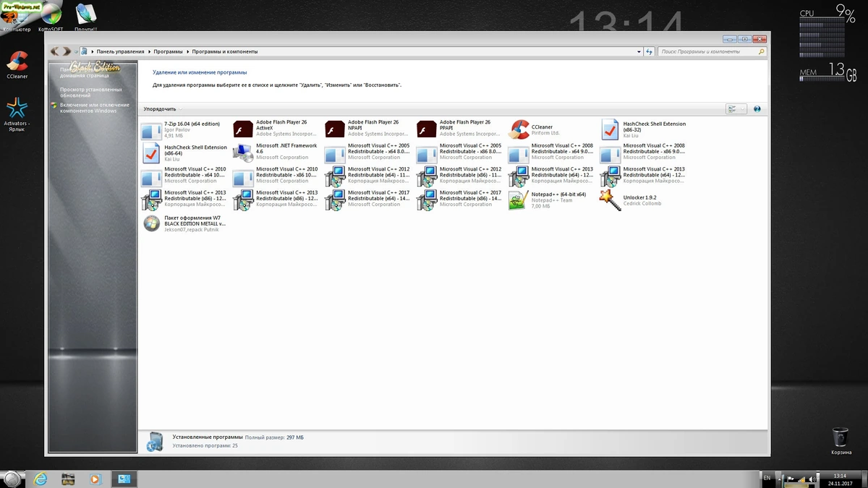Launch Internet Explorer from the taskbar
Viewport: 868px width, 488px height.
click(x=41, y=479)
